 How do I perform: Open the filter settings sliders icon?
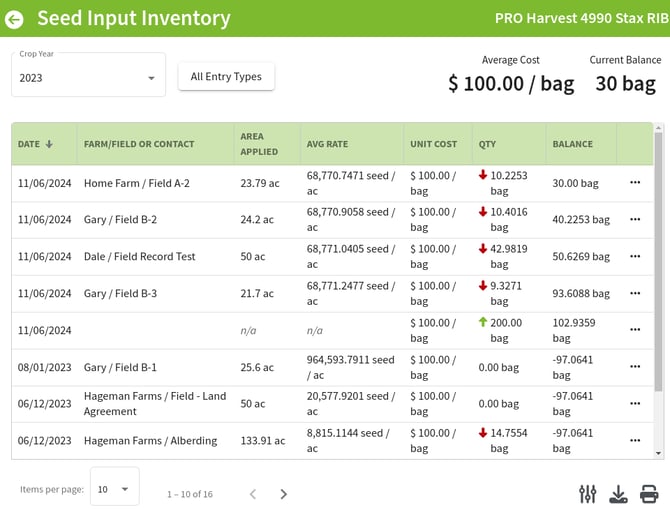point(587,494)
